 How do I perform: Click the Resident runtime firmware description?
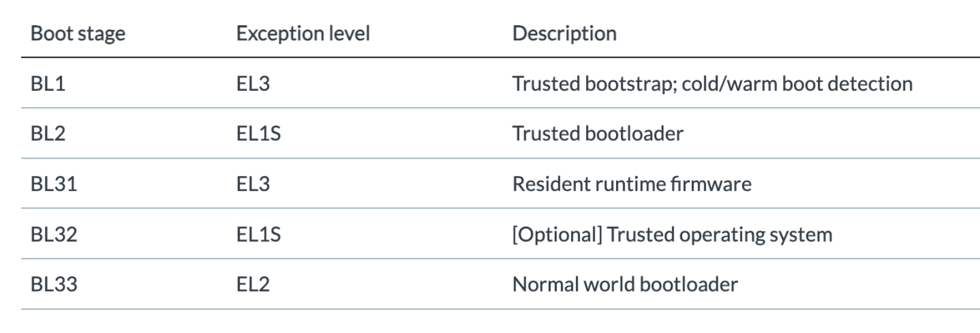(632, 183)
